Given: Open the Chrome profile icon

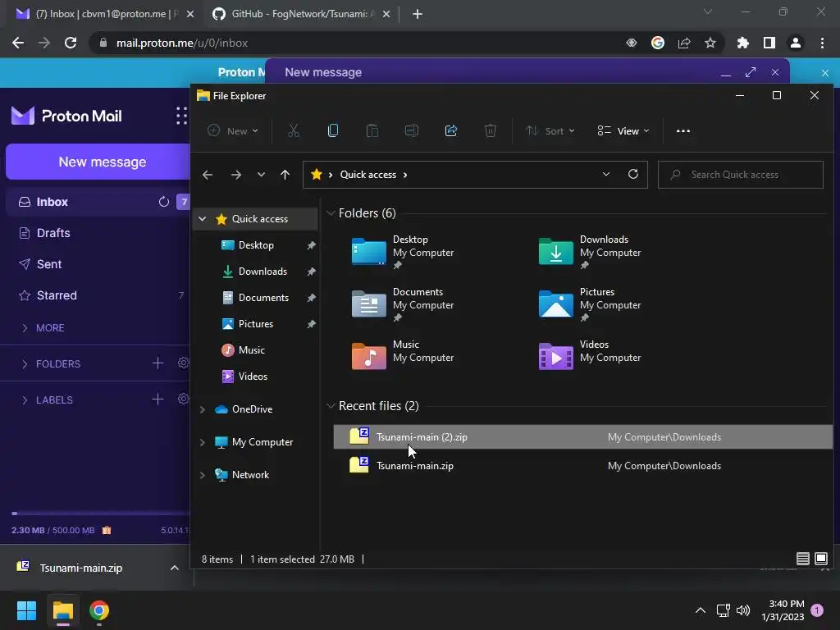Looking at the screenshot, I should click(796, 43).
